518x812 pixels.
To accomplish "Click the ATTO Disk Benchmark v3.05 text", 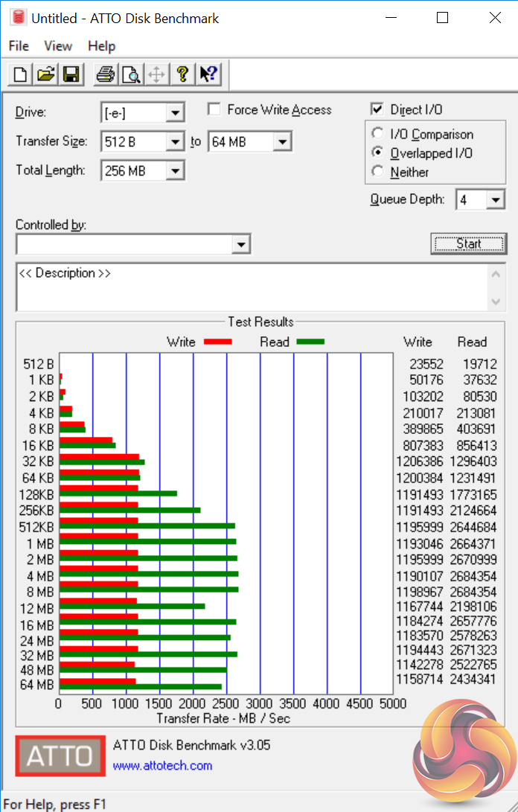I will (192, 745).
